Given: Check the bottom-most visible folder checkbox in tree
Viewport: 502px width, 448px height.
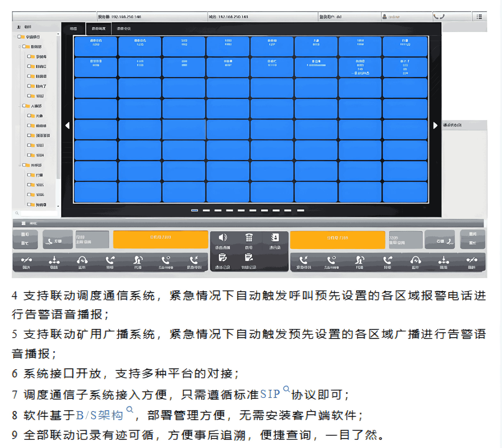Looking at the screenshot, I should (29, 204).
